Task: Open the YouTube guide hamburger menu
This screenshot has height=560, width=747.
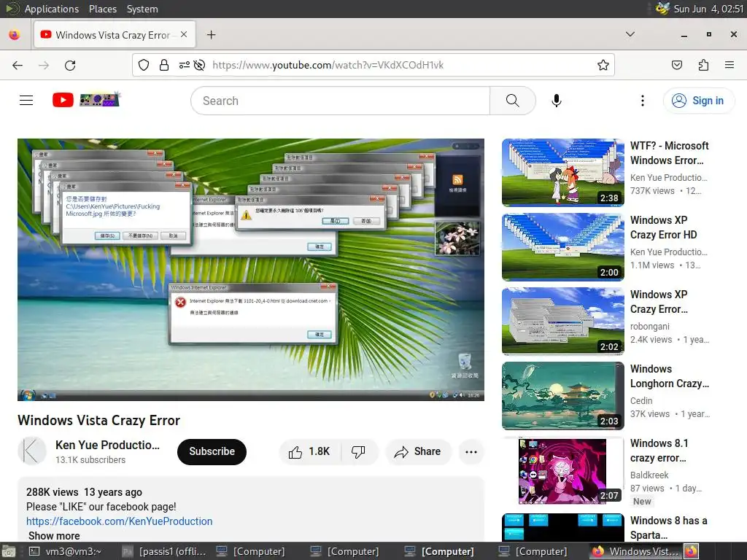Action: [x=26, y=100]
